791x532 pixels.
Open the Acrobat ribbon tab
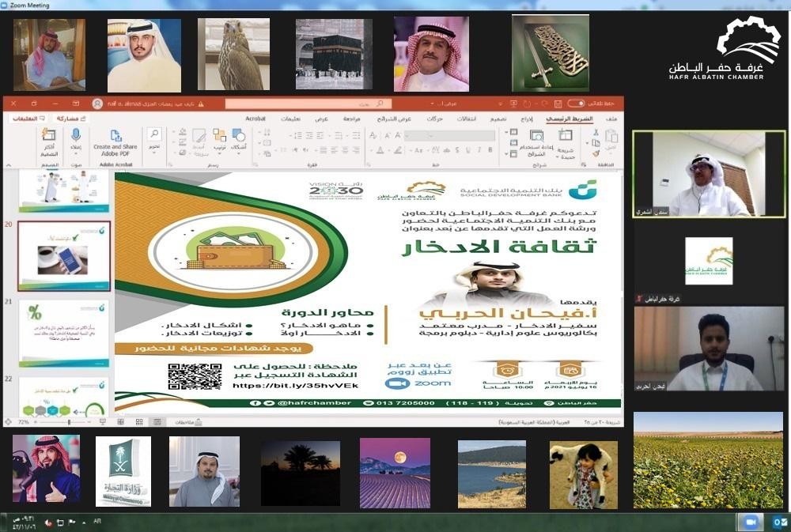[255, 119]
